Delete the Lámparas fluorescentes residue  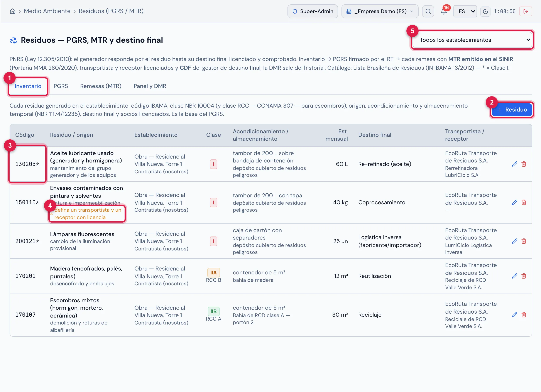click(x=524, y=241)
